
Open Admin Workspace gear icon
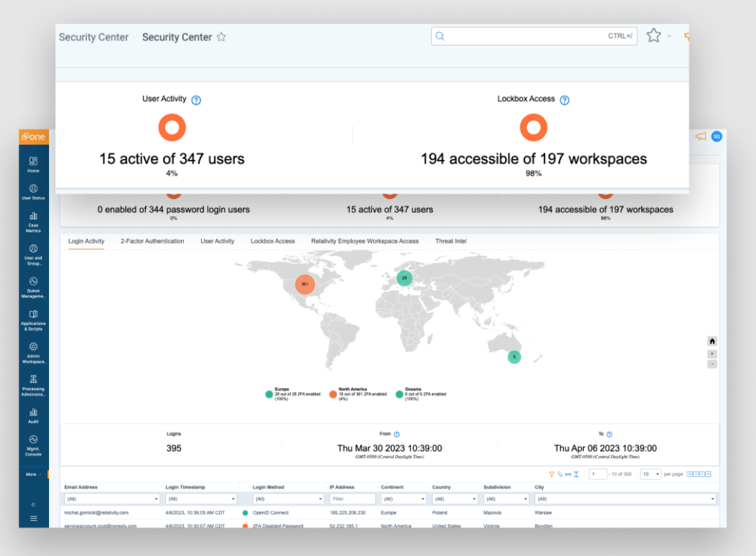click(33, 346)
